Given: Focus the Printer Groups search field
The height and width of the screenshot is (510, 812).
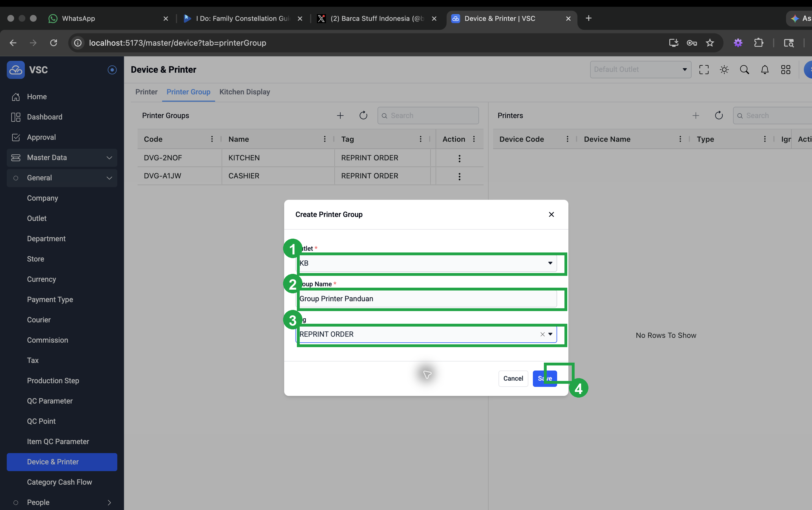Looking at the screenshot, I should (428, 116).
